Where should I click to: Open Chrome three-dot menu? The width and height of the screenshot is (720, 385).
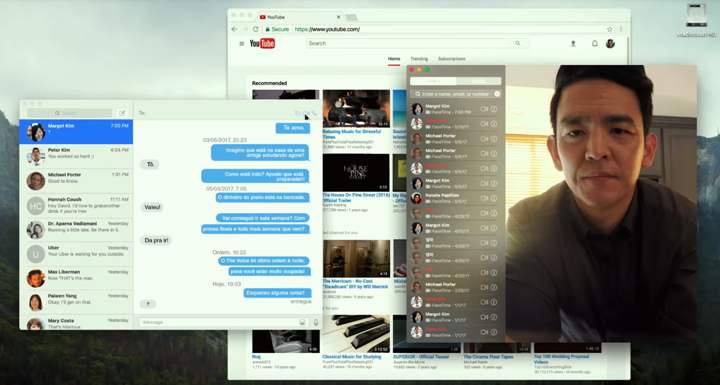point(621,29)
